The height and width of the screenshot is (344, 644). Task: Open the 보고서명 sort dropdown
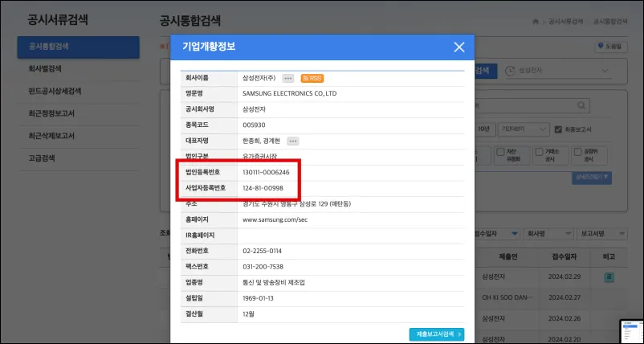click(x=601, y=234)
